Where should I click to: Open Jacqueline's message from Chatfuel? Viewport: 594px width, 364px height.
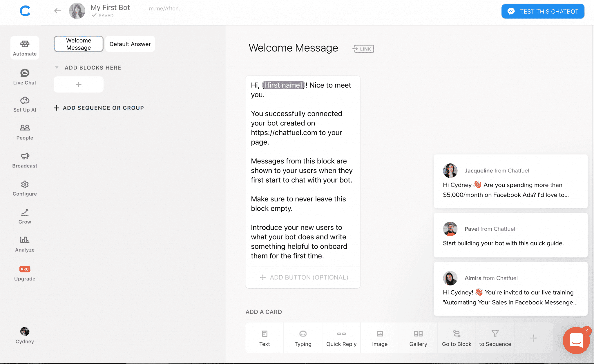tap(510, 181)
